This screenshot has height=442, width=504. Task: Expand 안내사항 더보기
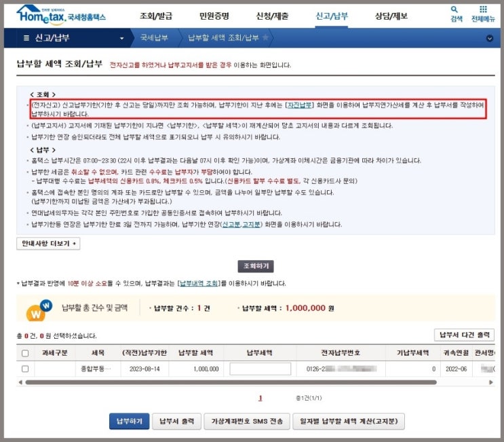[x=48, y=244]
